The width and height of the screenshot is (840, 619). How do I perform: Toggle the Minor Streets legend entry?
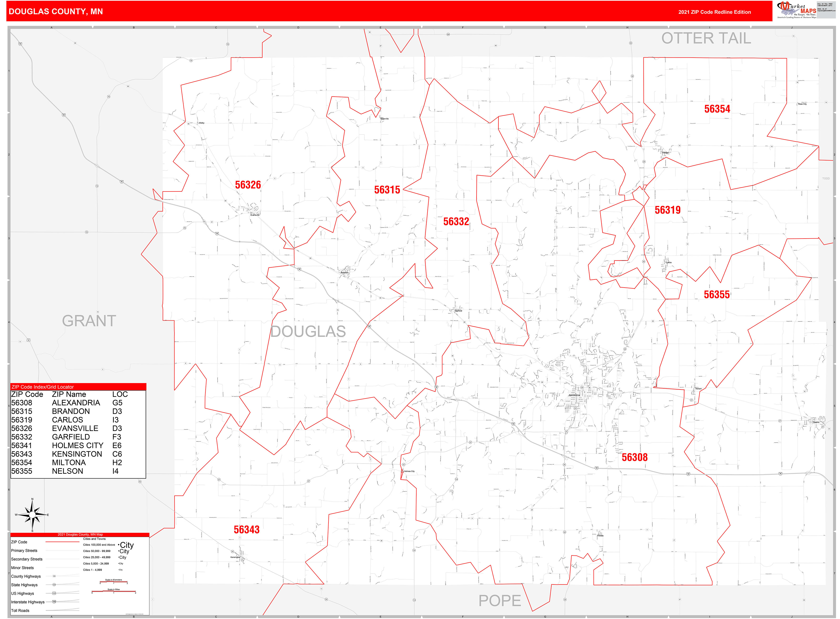point(23,568)
